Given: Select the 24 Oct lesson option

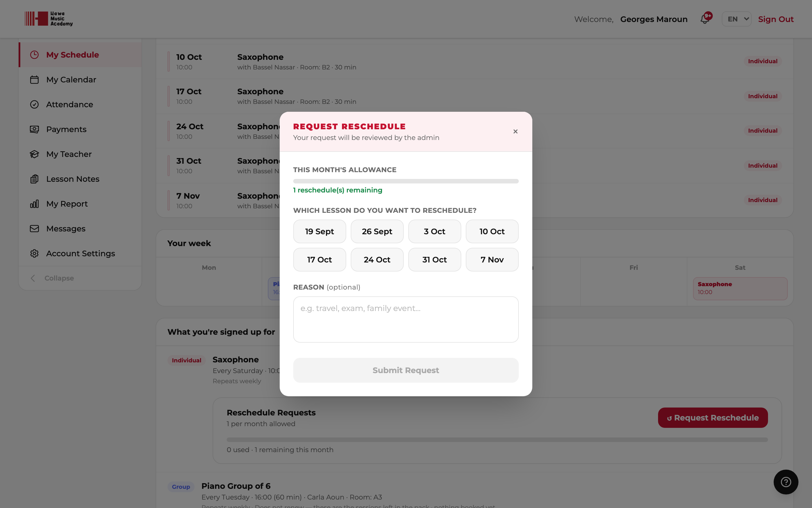Looking at the screenshot, I should point(377,260).
